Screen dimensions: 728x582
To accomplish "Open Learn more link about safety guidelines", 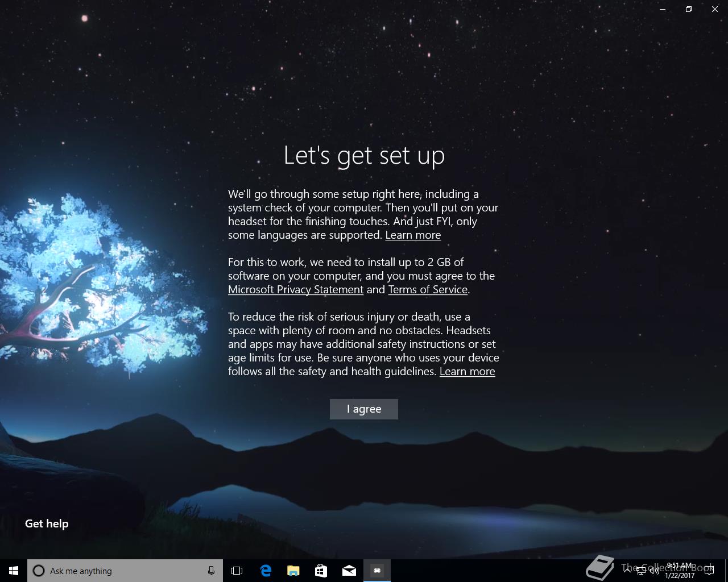I will click(x=467, y=372).
